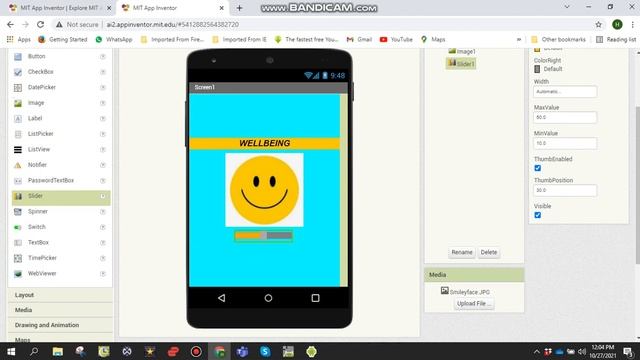Edit the MinValue property field

(565, 144)
